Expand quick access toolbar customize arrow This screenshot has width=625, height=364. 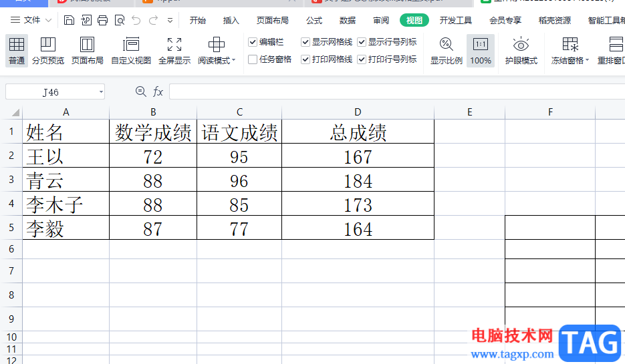point(170,20)
